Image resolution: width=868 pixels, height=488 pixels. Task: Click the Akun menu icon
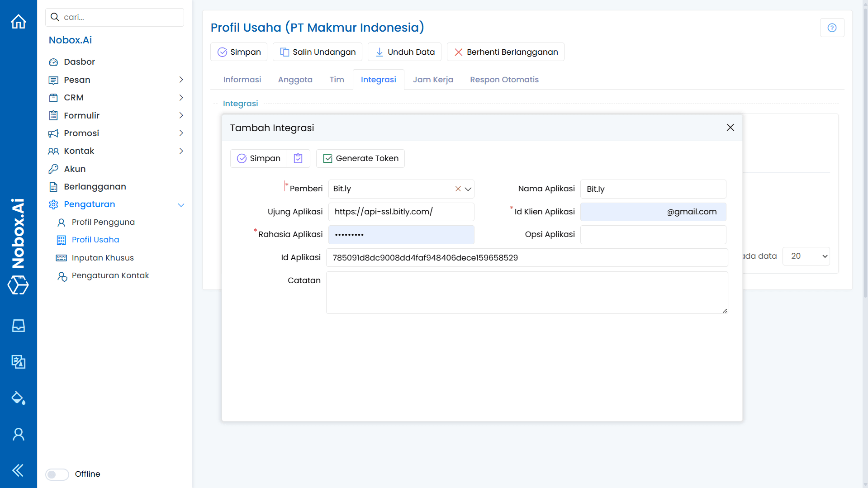click(53, 169)
